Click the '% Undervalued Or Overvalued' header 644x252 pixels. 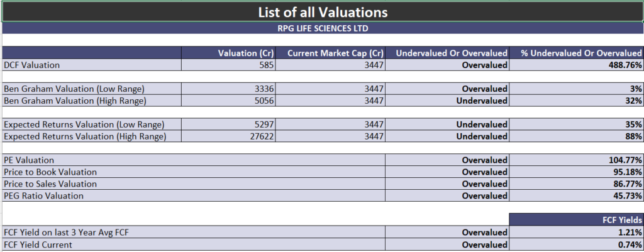(576, 53)
